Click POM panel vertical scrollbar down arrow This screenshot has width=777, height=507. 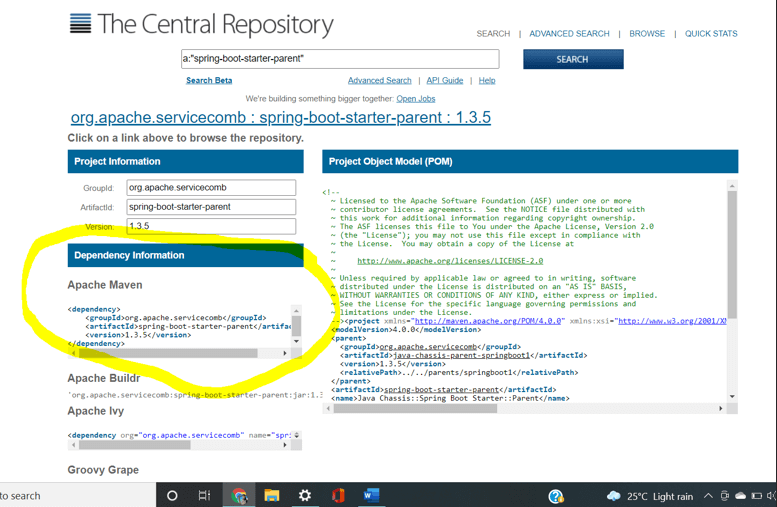pos(732,396)
